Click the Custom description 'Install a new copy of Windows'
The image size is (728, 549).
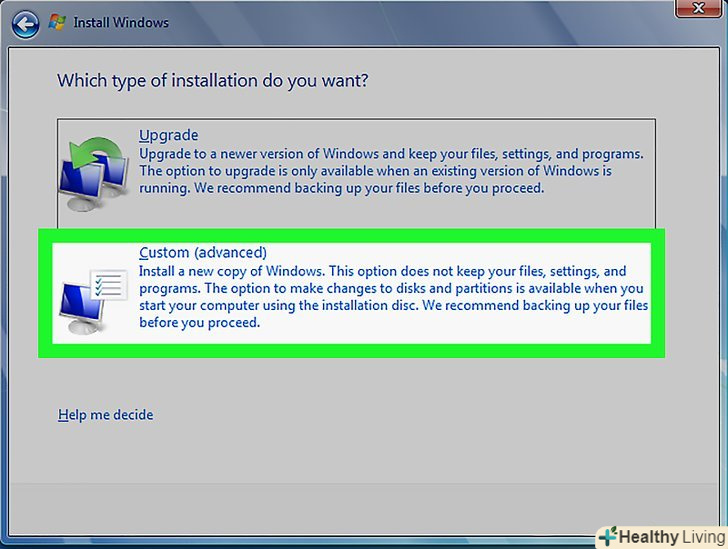(393, 297)
